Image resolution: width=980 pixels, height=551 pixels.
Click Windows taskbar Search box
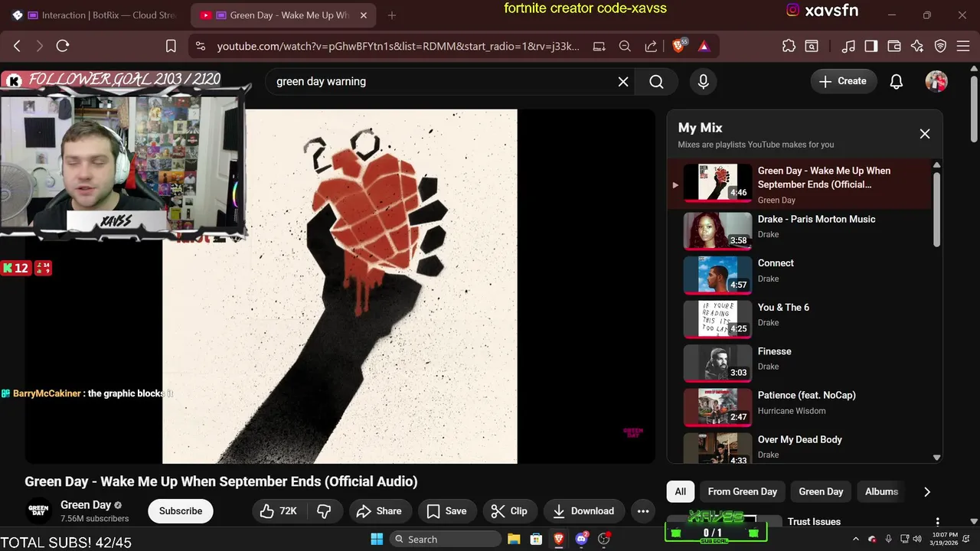(444, 539)
